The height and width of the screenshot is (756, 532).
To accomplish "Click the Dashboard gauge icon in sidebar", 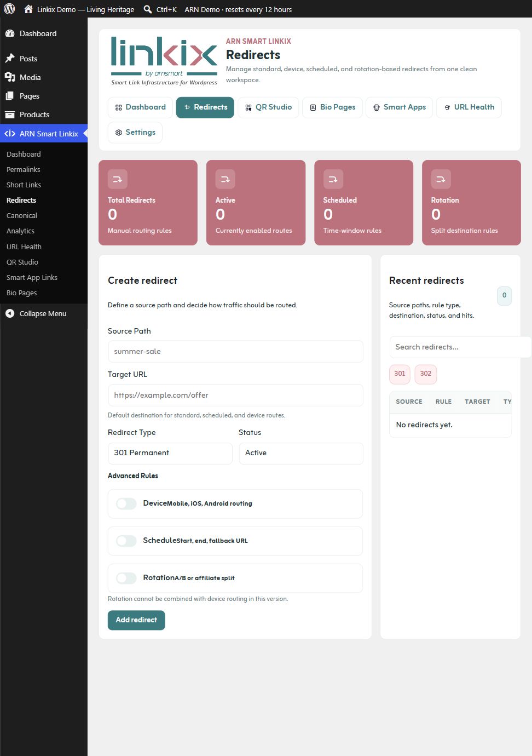I will (10, 33).
